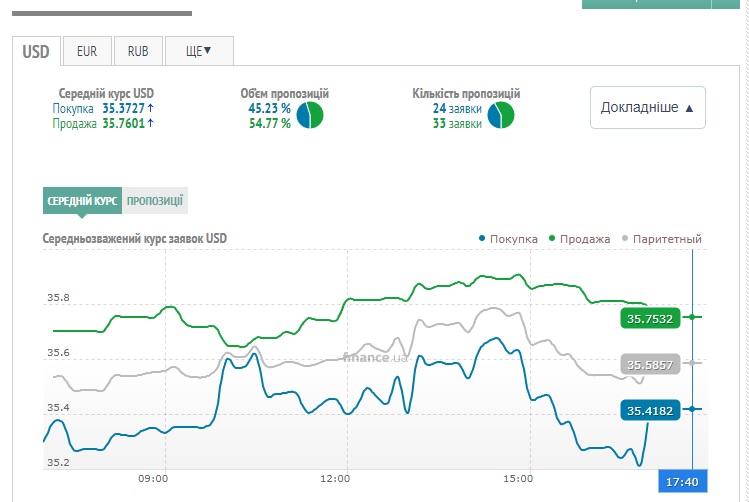Toggle the Паритетный series in legend
Viewport: 749px width, 502px height.
pos(661,239)
